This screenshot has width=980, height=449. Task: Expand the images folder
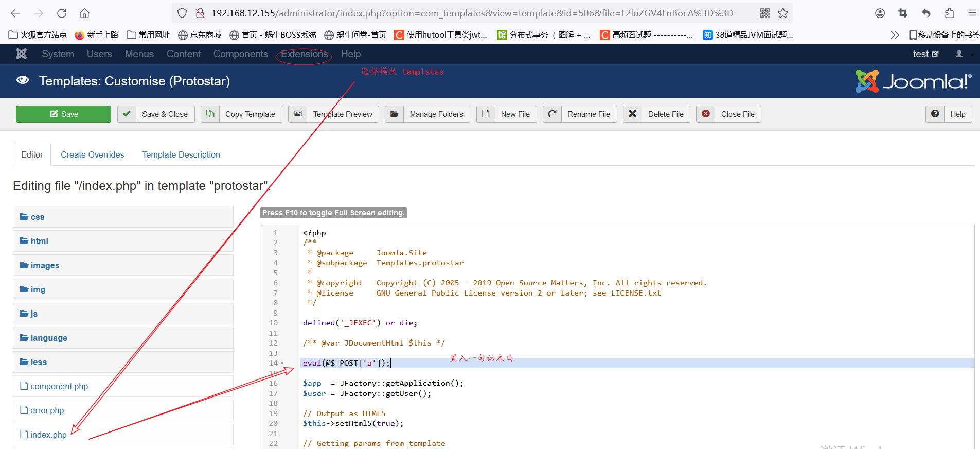coord(123,265)
